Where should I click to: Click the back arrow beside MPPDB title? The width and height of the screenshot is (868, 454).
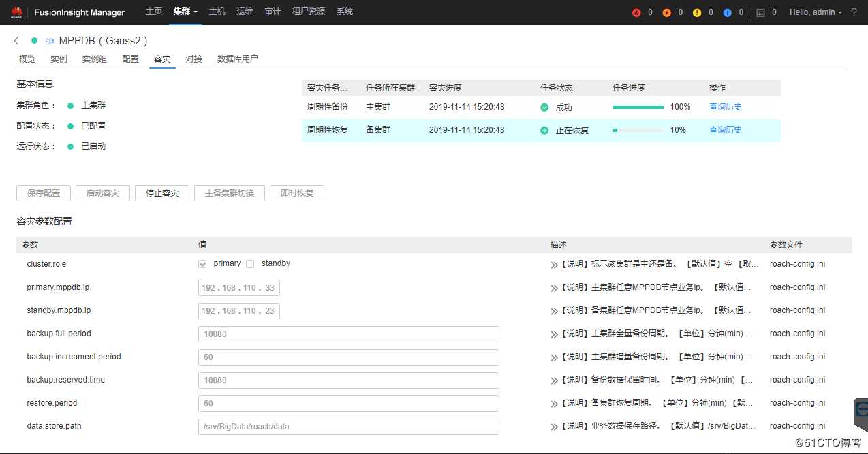pyautogui.click(x=16, y=40)
